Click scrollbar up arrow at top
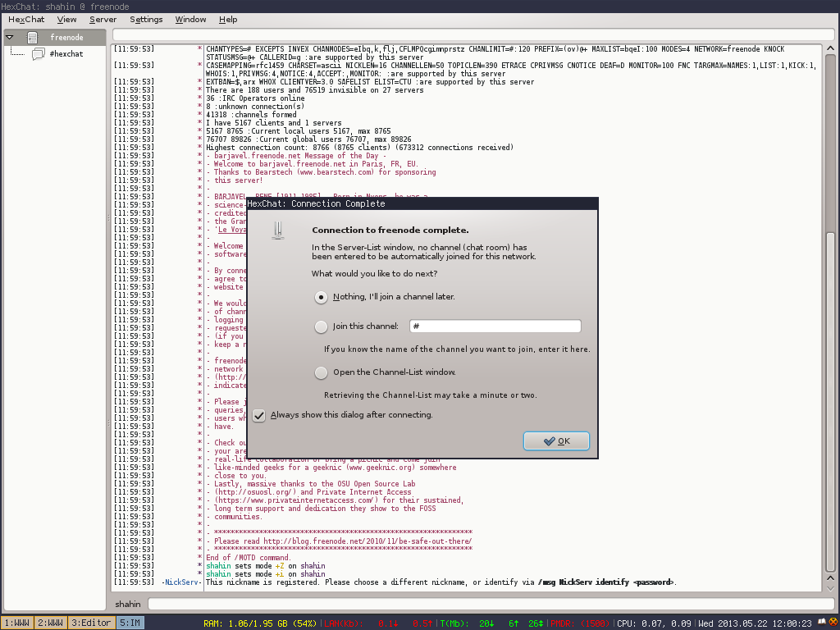The height and width of the screenshot is (630, 840). point(830,48)
